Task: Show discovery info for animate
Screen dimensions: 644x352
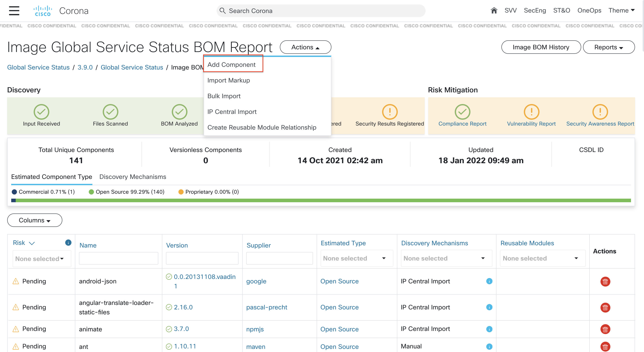Action: coord(489,329)
